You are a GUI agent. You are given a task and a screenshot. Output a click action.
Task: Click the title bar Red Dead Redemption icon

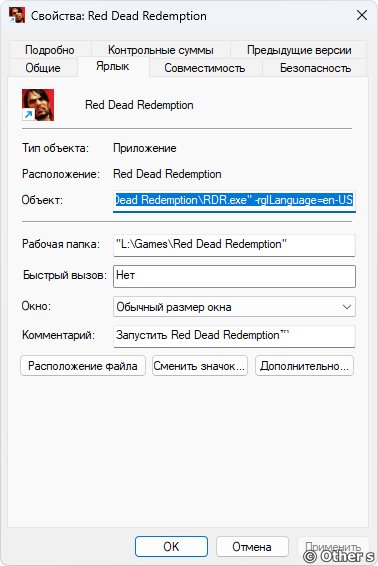pos(17,15)
